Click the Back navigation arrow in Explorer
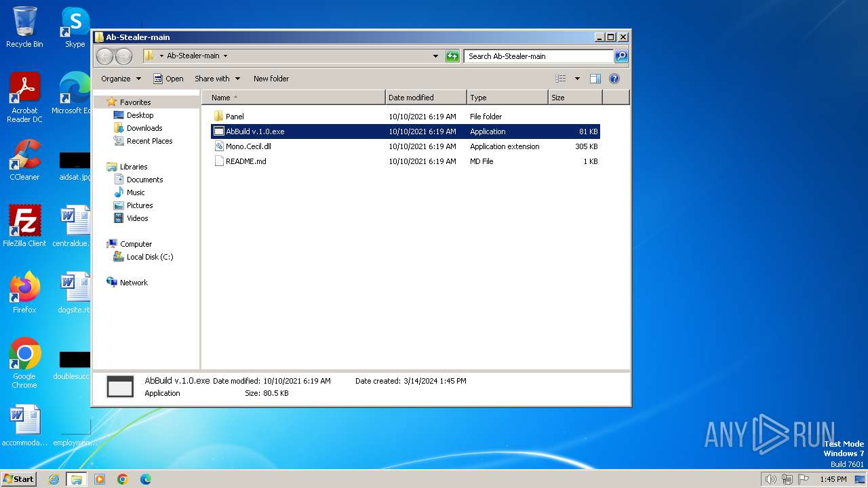Viewport: 868px width, 488px height. tap(104, 56)
